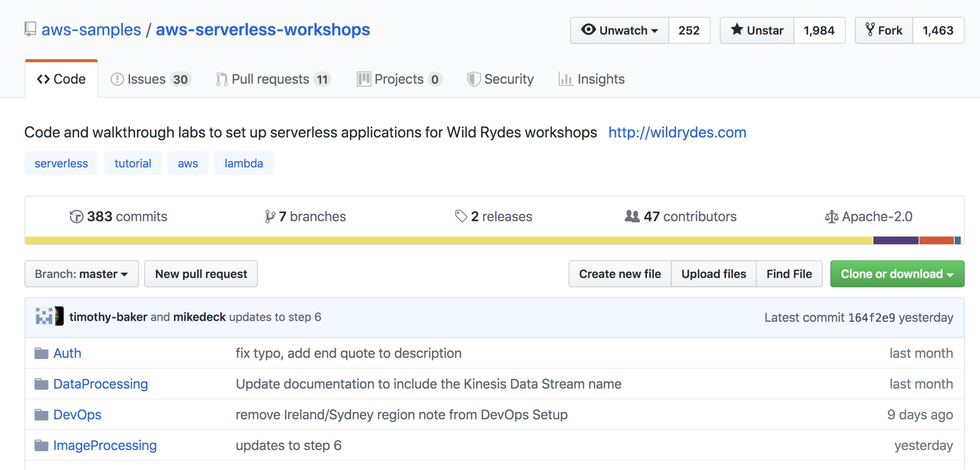Click the Create new file button
Image resolution: width=980 pixels, height=470 pixels.
point(620,274)
